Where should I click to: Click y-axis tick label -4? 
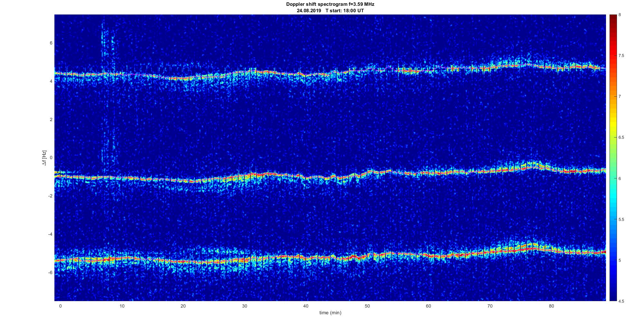click(50, 234)
